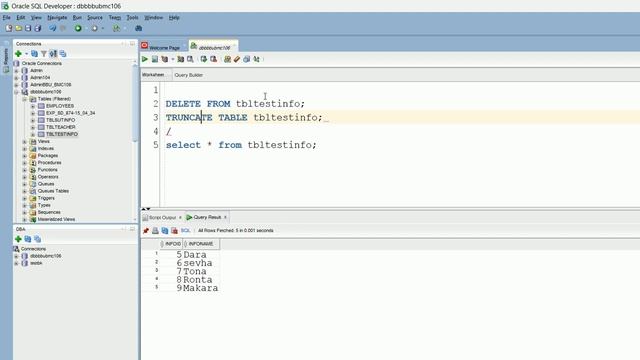
Task: Click the Refresh icon in Connections panel
Action: (x=34, y=53)
